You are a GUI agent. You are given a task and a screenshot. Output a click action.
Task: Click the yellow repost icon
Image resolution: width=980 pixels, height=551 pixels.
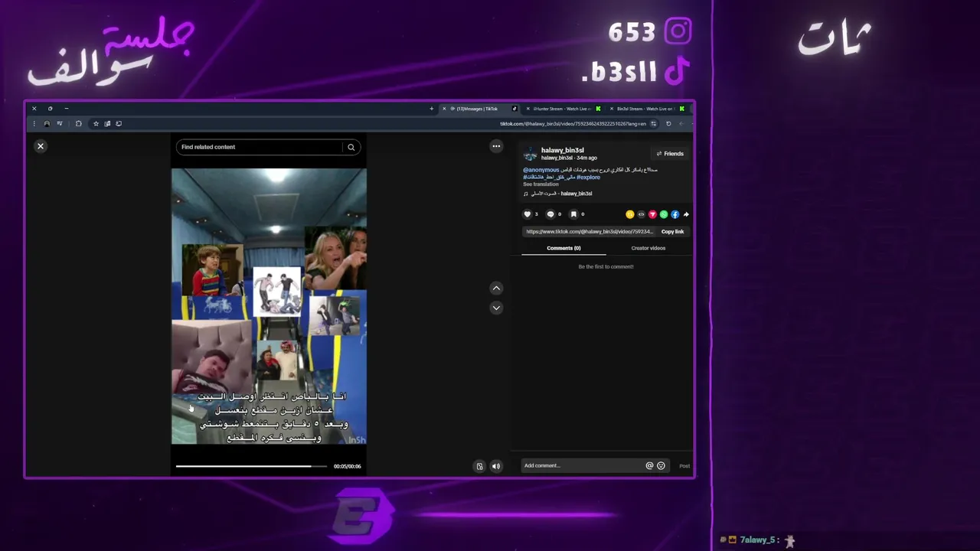[x=630, y=214]
